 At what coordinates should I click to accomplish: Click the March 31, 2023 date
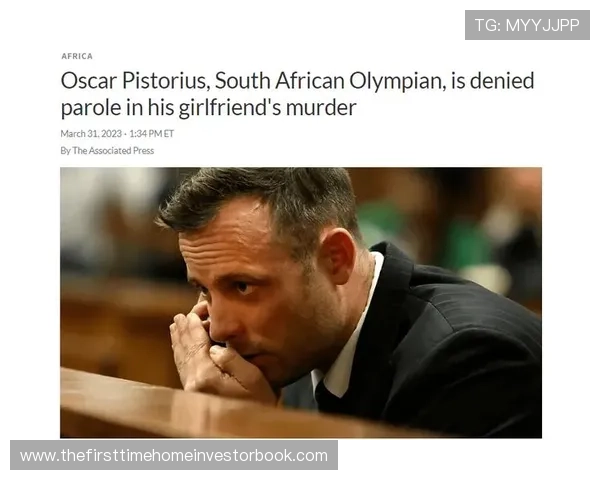coord(91,134)
